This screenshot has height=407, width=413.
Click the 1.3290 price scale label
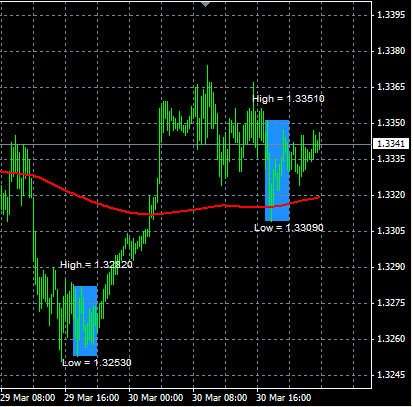pyautogui.click(x=391, y=267)
